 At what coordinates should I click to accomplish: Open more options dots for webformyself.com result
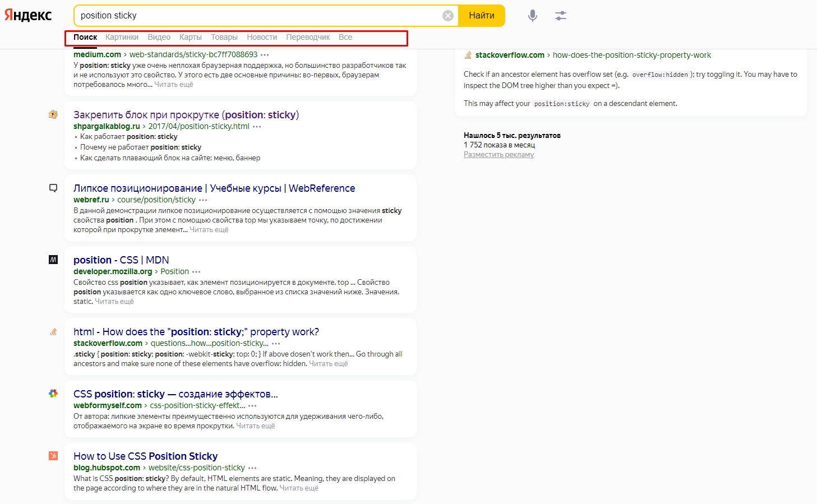pyautogui.click(x=252, y=406)
